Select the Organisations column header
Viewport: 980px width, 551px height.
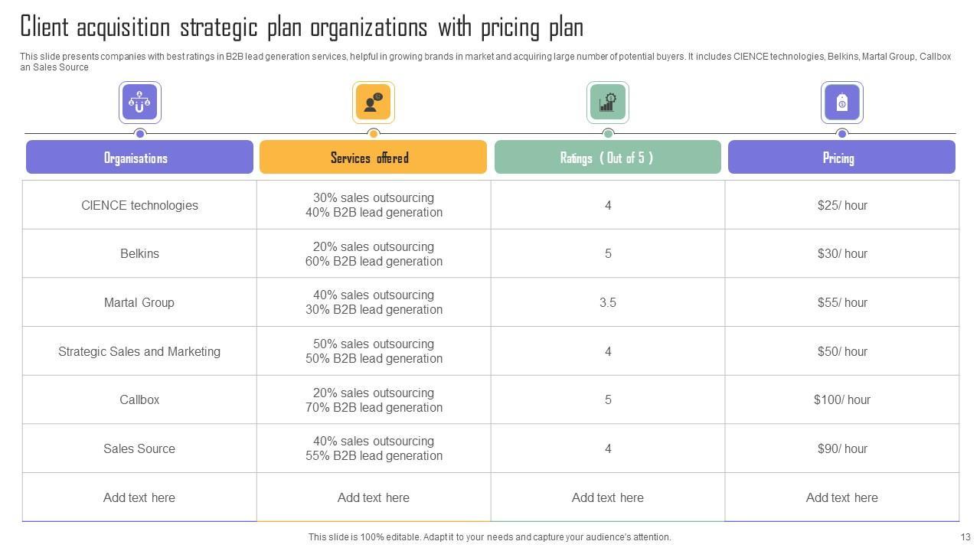coord(139,158)
